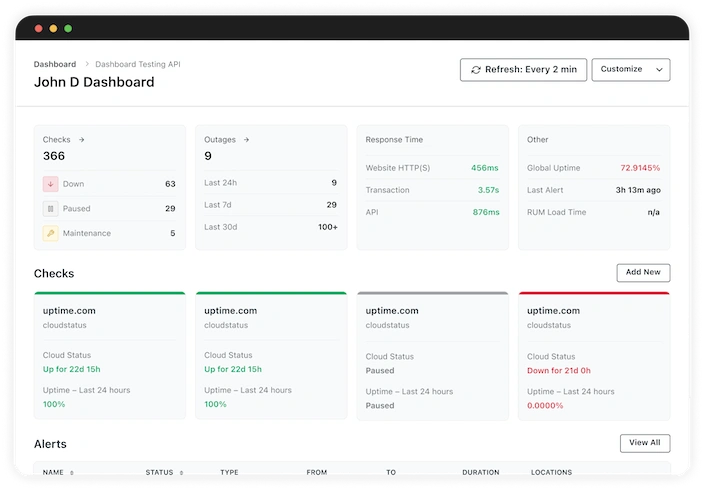Click the Paused status icon

[50, 209]
